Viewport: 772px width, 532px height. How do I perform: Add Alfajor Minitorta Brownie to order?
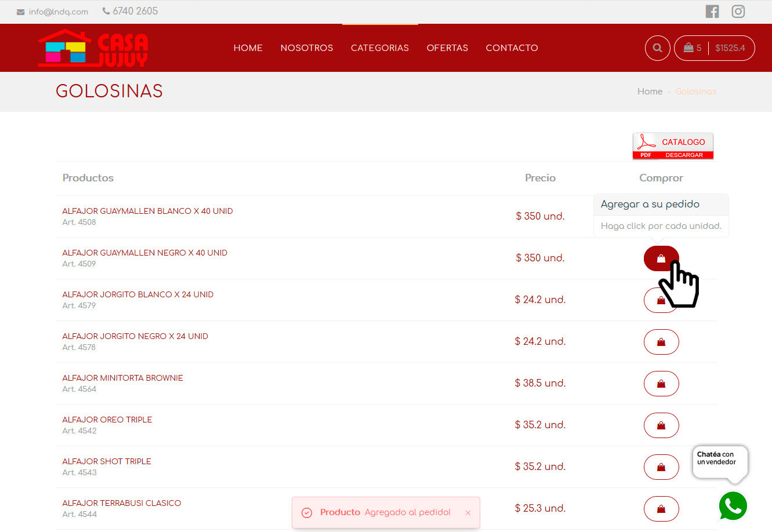(x=661, y=384)
